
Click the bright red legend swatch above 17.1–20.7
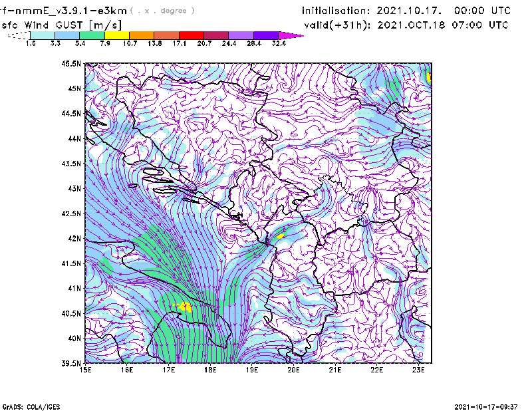pos(192,35)
